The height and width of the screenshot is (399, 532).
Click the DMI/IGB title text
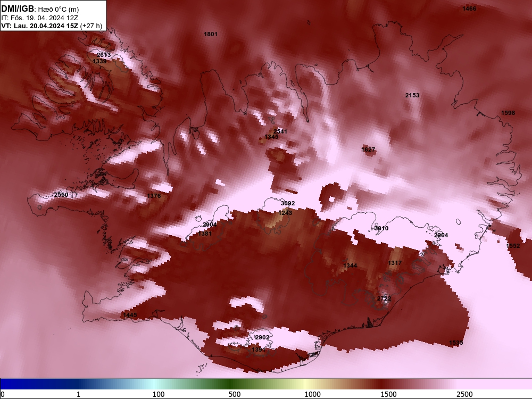tap(18, 9)
